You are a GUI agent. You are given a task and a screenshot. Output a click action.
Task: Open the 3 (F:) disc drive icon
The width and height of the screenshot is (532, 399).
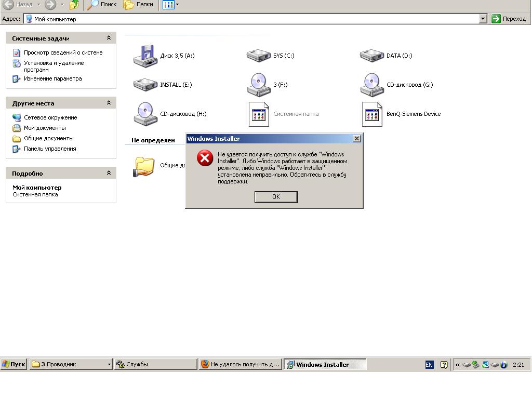259,85
